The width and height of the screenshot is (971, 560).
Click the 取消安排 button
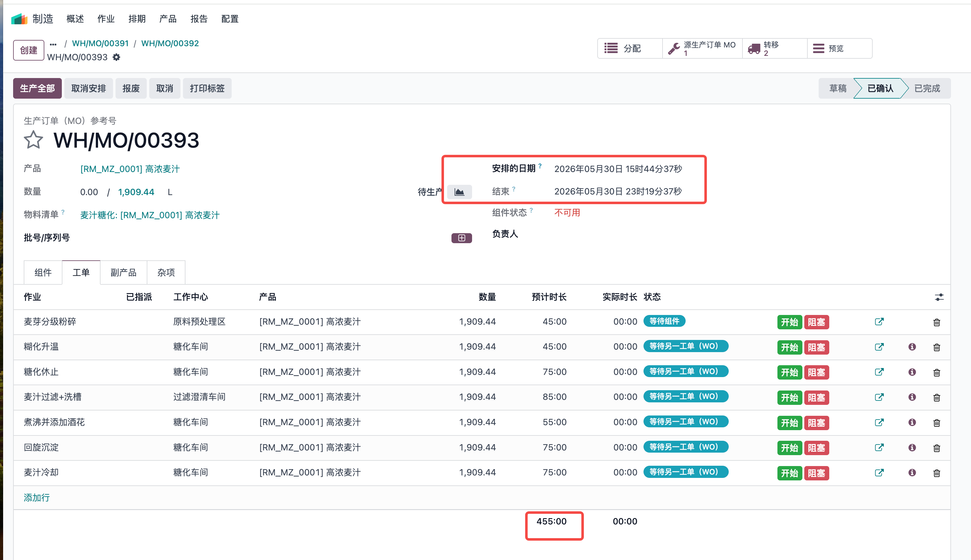(88, 88)
